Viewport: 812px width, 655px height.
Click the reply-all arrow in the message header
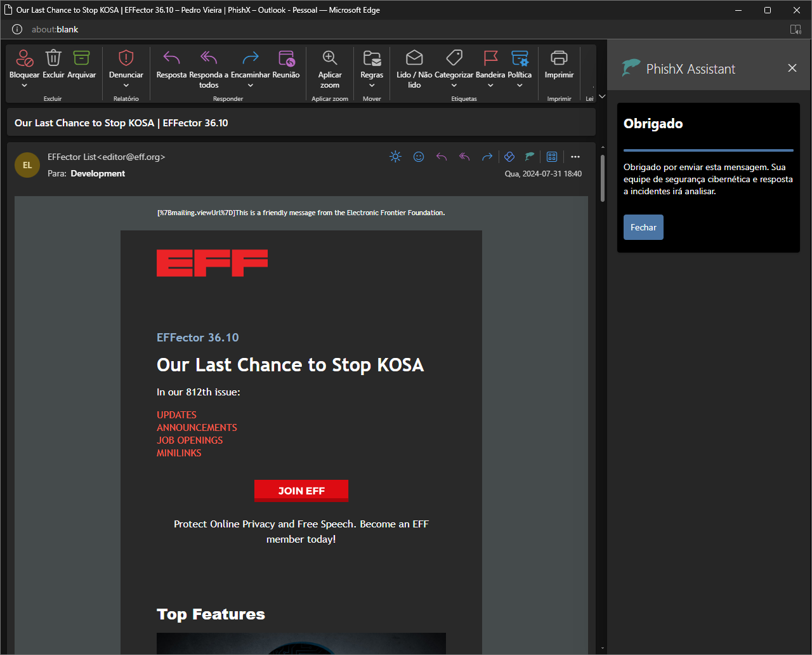pyautogui.click(x=464, y=157)
